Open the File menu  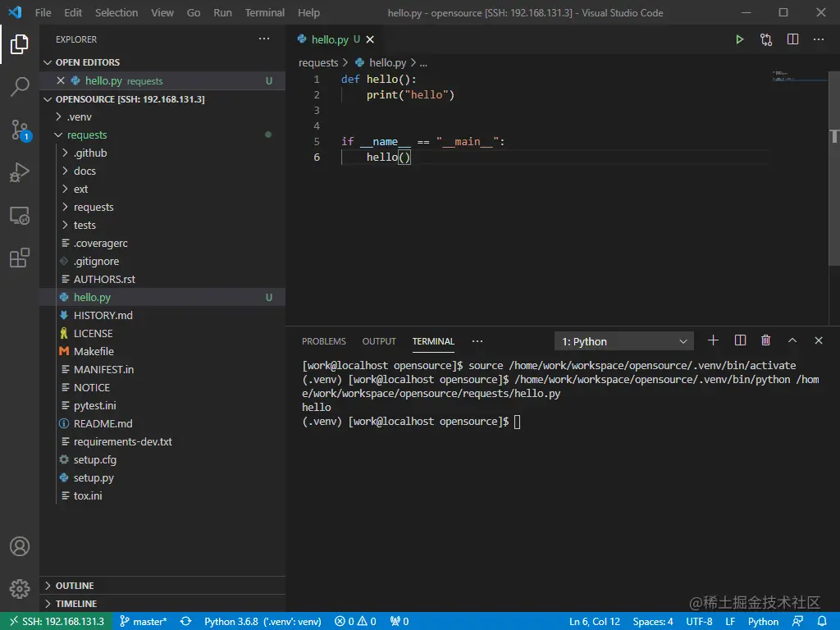pyautogui.click(x=43, y=12)
